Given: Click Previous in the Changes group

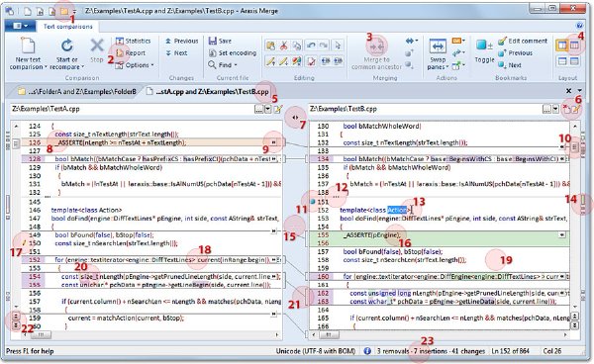Looking at the screenshot, I should coord(182,41).
